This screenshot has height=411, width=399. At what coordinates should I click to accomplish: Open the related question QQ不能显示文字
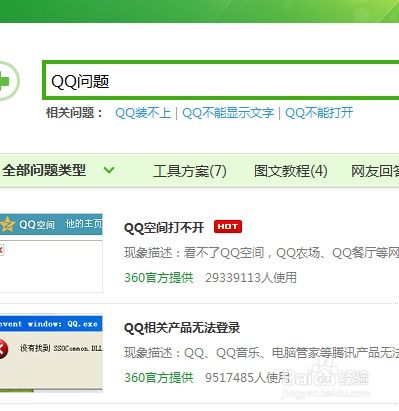click(228, 113)
